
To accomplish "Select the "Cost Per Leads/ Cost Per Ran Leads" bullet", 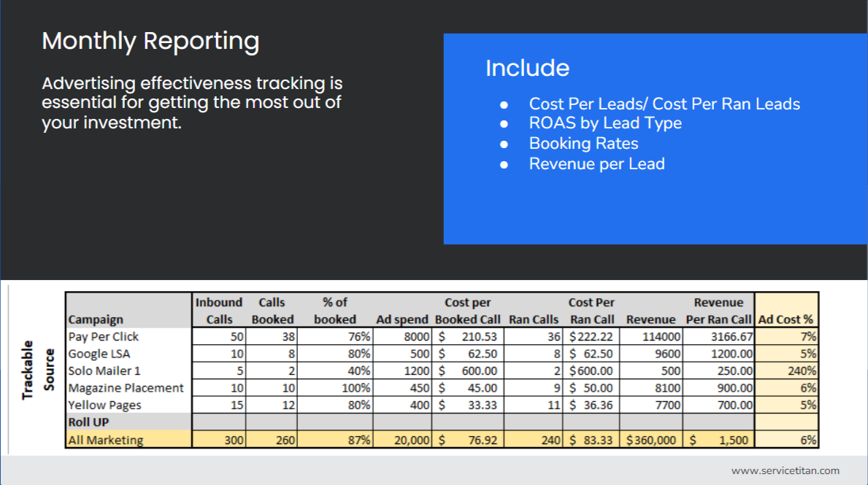I will coord(665,104).
